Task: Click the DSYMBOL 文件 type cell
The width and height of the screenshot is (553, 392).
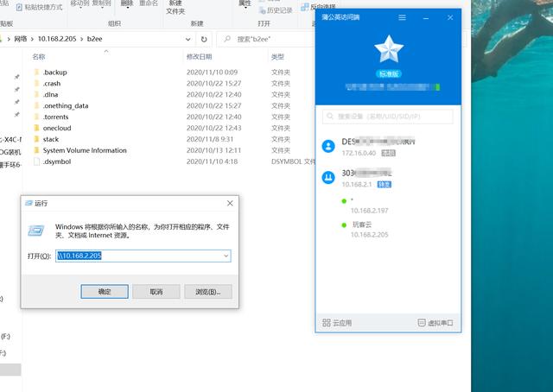Action: 293,161
